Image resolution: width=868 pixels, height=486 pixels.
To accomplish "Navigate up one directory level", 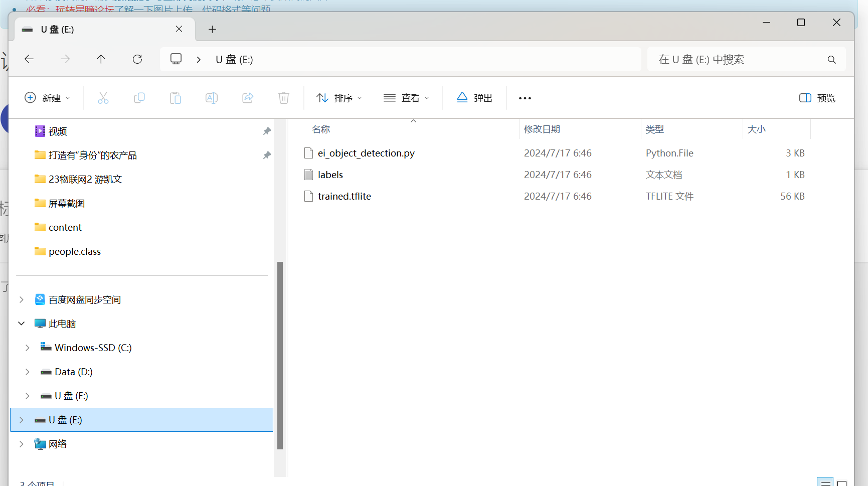I will pos(101,59).
